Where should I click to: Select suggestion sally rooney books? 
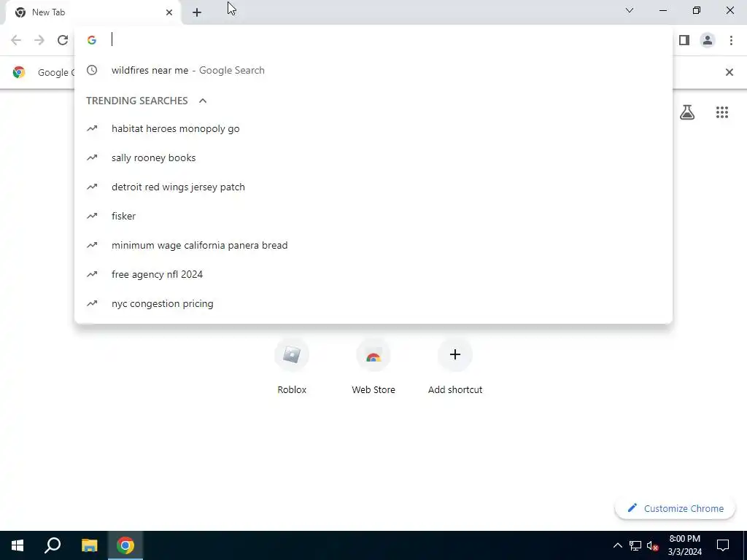click(373, 157)
